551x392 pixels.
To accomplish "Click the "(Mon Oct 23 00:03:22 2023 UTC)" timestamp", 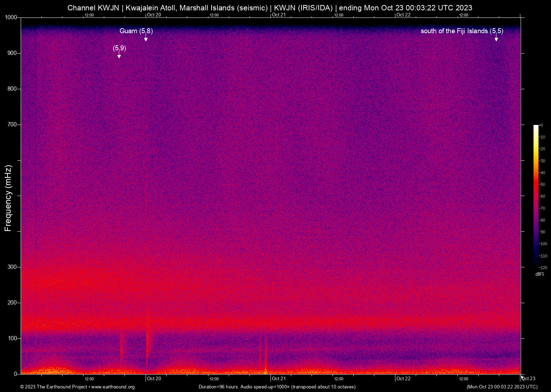I will [502, 387].
